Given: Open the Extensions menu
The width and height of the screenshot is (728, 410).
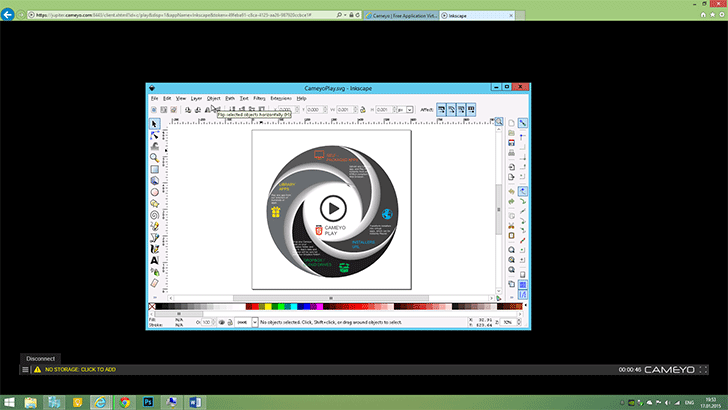Looking at the screenshot, I should pyautogui.click(x=281, y=98).
